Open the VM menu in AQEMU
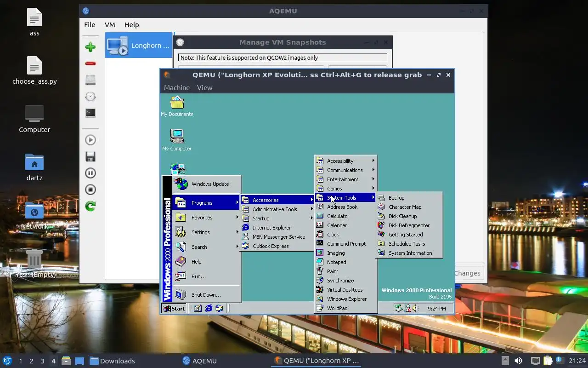 click(x=110, y=25)
